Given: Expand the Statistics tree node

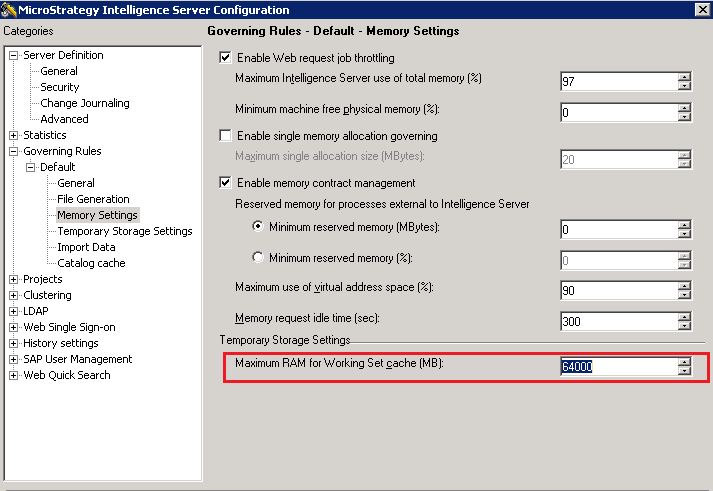Looking at the screenshot, I should [x=13, y=135].
